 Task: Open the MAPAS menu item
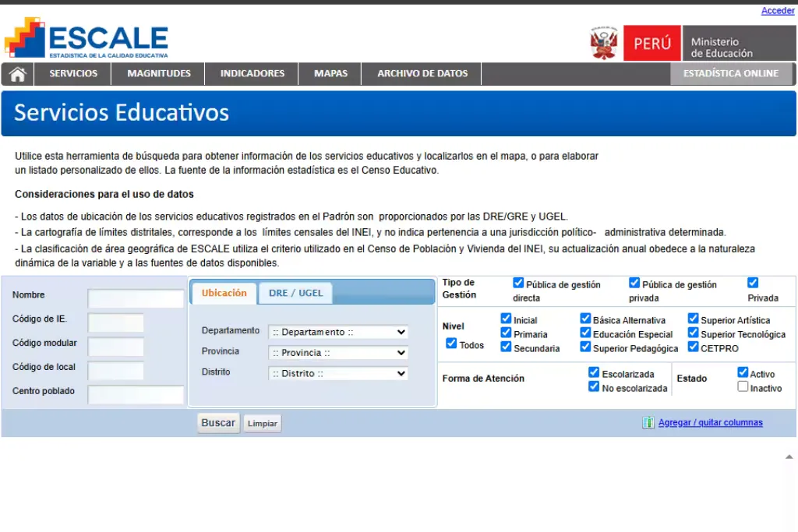pos(330,73)
